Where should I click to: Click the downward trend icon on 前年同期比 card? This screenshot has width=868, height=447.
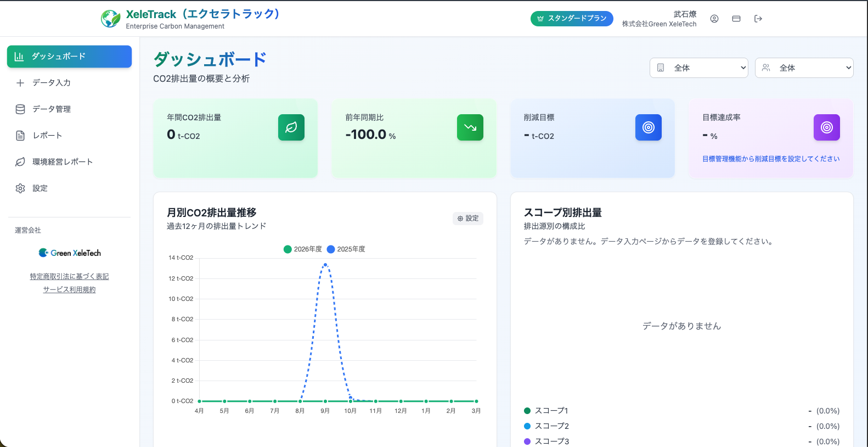tap(470, 127)
